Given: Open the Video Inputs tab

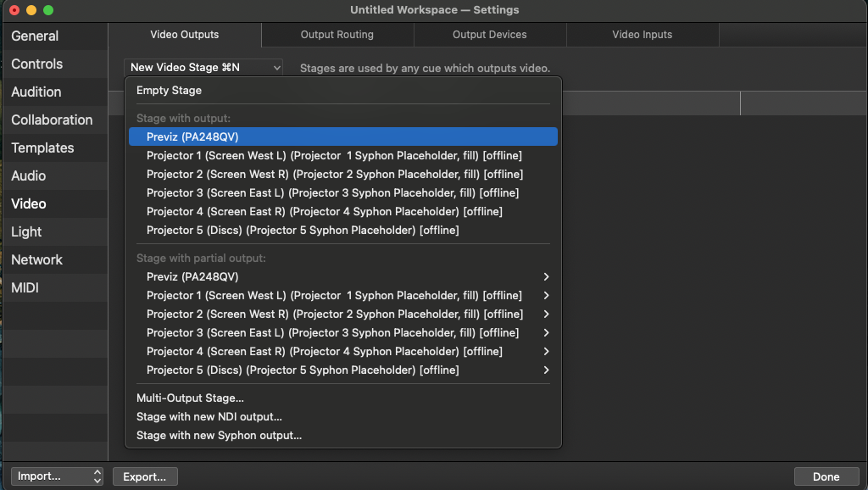Looking at the screenshot, I should tap(642, 35).
